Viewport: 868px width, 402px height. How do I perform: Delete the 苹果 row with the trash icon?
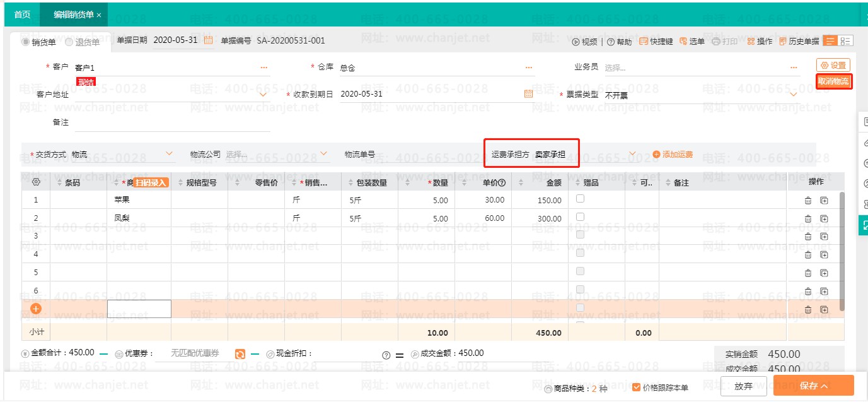click(808, 201)
